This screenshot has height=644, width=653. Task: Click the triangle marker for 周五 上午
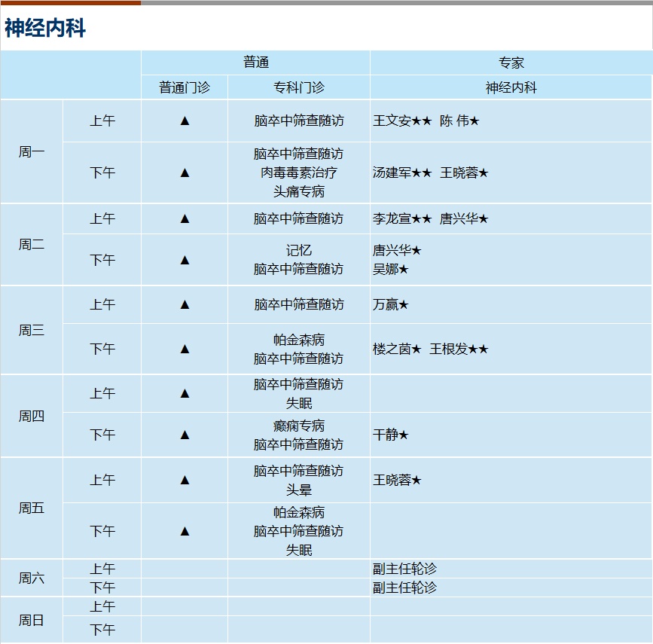(x=185, y=480)
